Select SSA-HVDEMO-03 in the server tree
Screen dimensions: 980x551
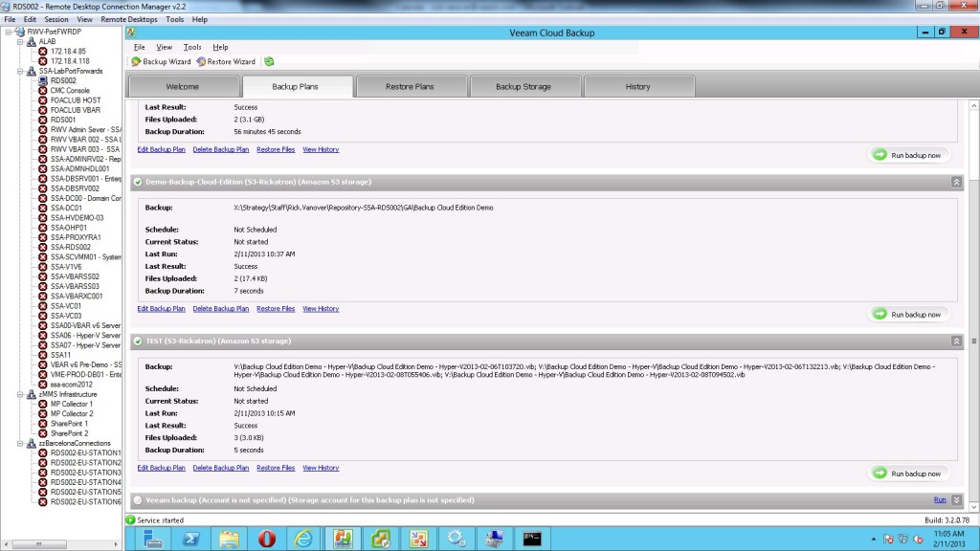click(x=77, y=218)
